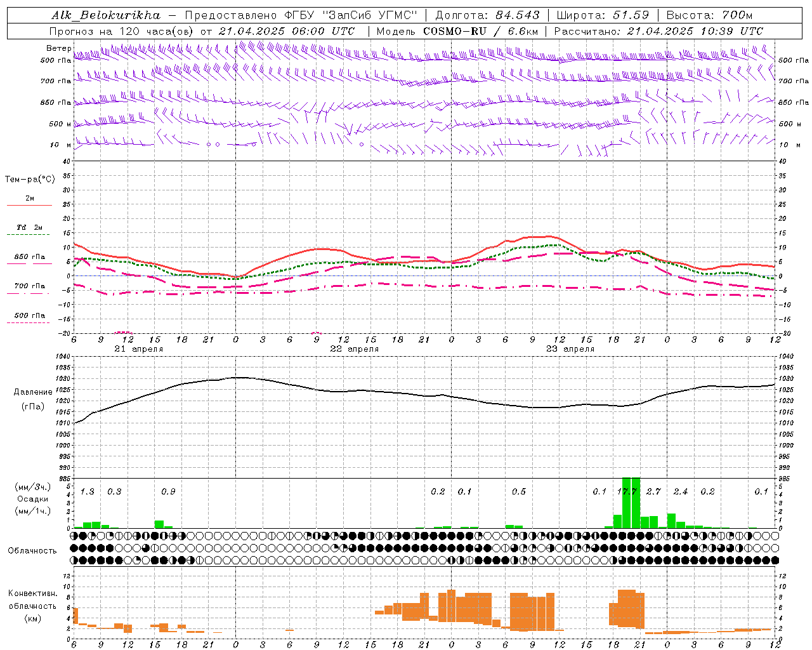Click the 1.3 precipitation total value
This screenshot has height=650, width=812.
coord(88,492)
